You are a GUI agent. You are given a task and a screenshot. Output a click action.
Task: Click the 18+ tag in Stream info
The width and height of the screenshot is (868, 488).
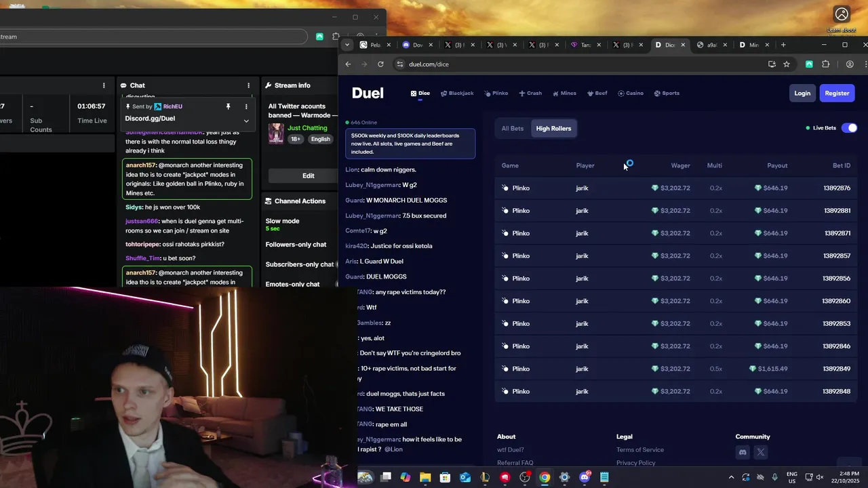[x=296, y=139]
